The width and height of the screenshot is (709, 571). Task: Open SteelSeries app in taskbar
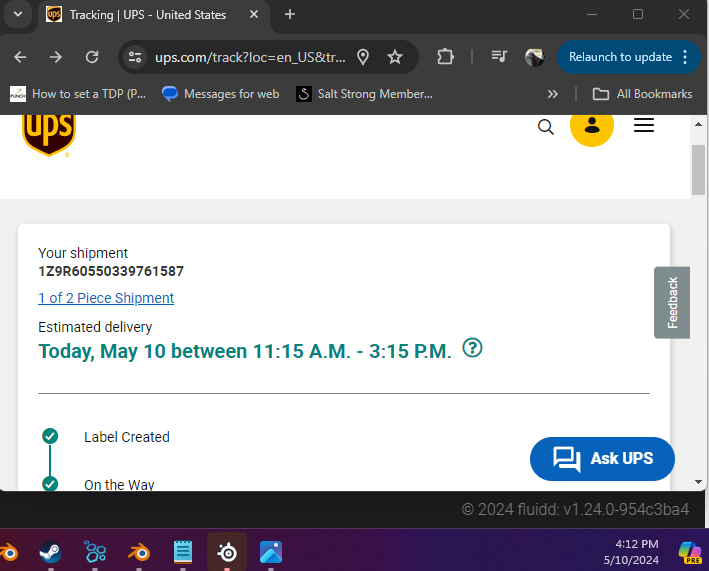[227, 552]
